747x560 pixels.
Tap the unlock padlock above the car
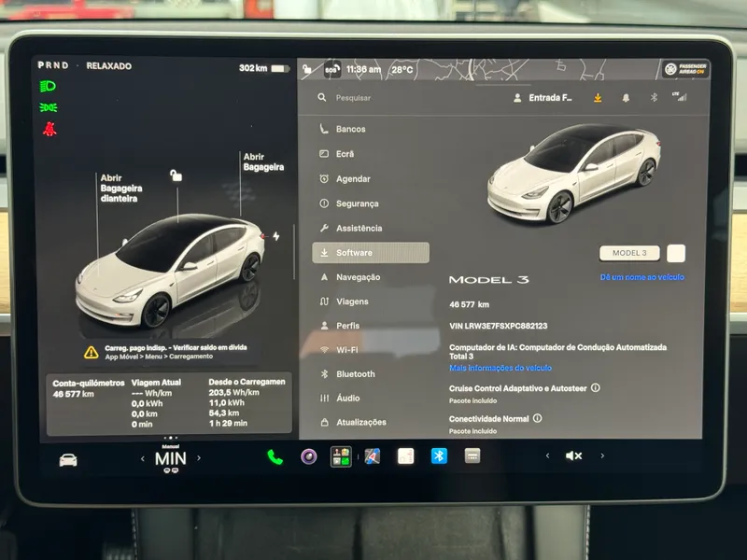click(x=176, y=175)
